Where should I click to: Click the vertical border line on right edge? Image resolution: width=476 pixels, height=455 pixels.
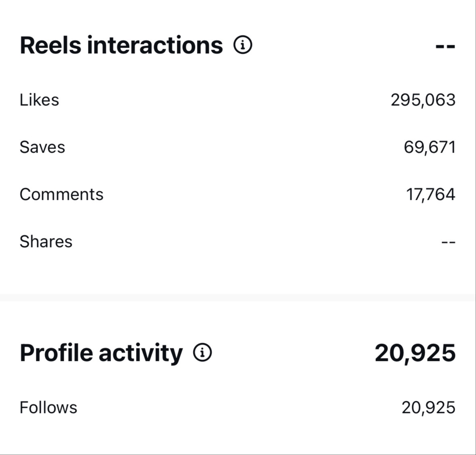[475, 226]
